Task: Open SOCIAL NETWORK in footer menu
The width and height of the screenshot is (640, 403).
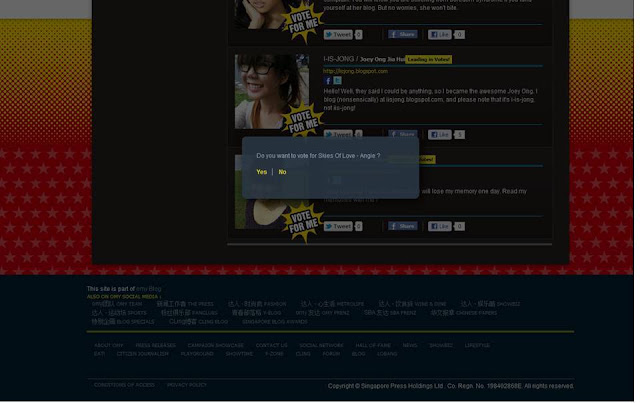Action: tap(321, 345)
